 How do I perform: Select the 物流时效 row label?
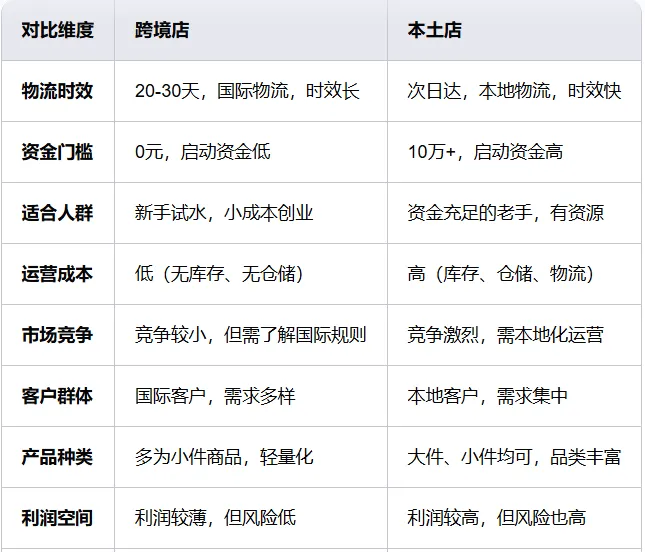(58, 91)
